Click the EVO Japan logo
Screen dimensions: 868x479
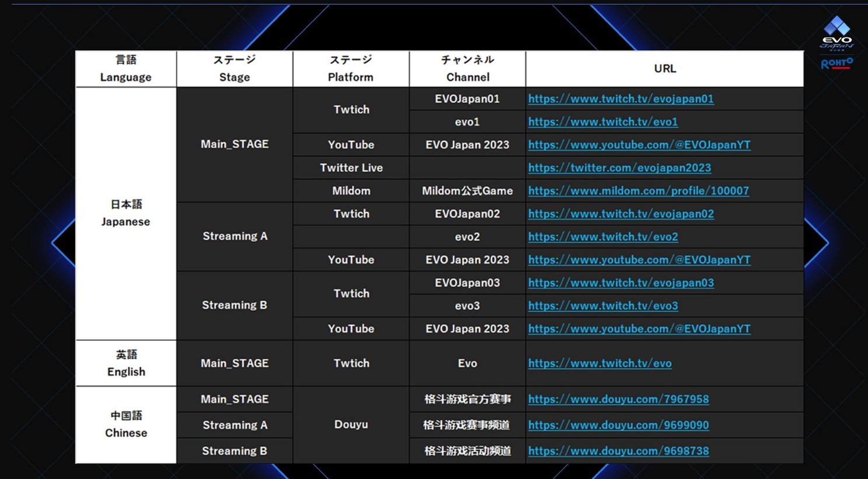[x=836, y=34]
